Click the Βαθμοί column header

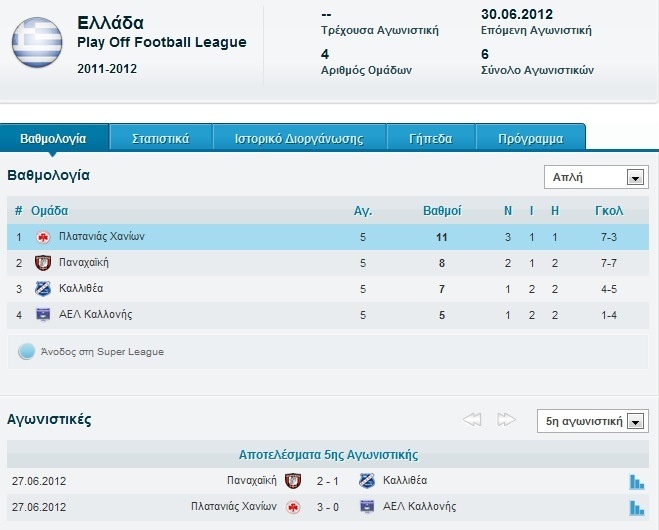(x=442, y=211)
